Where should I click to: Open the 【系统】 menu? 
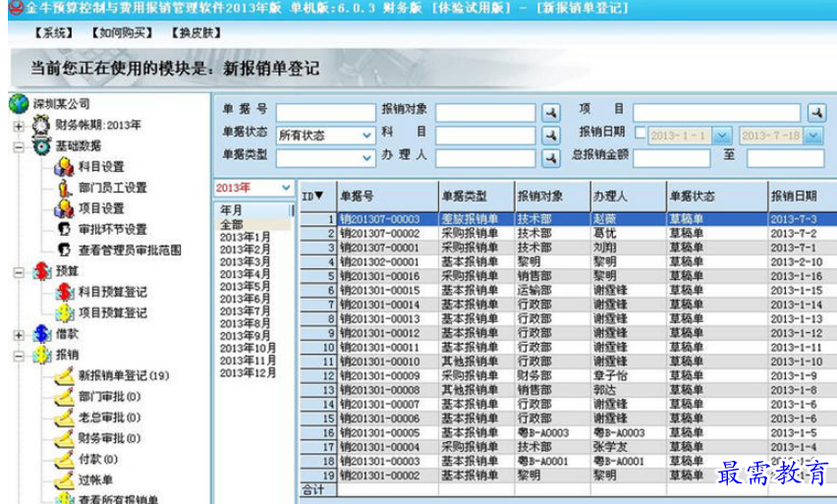pos(53,32)
